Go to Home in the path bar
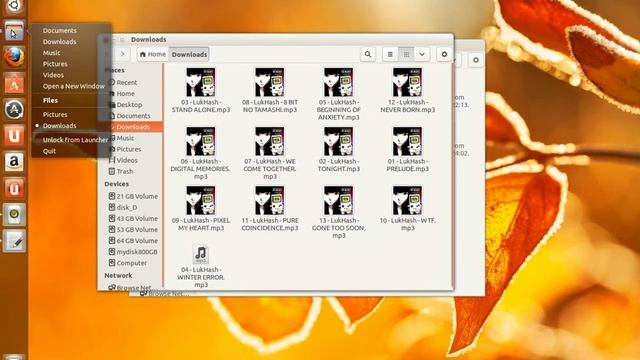640x360 pixels. coord(153,54)
